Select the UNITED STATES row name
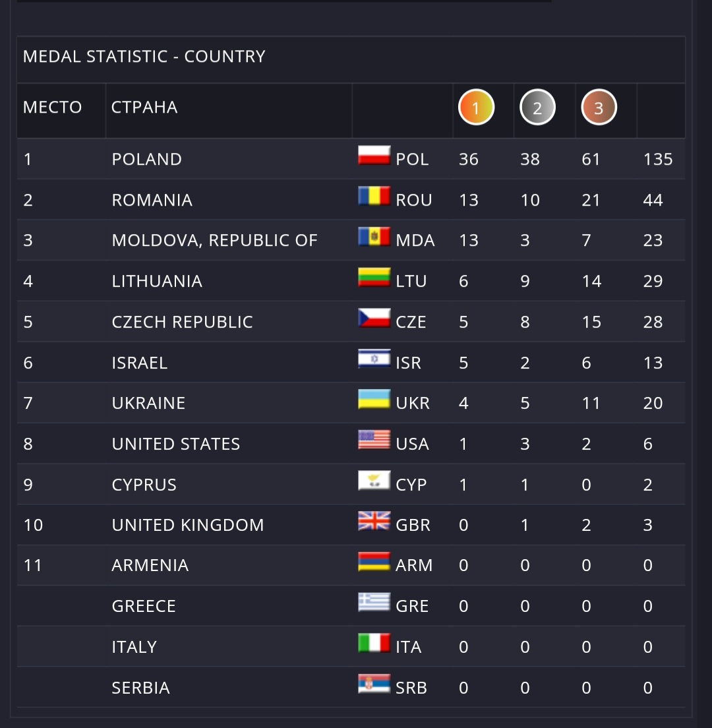Image resolution: width=712 pixels, height=728 pixels. [x=176, y=444]
